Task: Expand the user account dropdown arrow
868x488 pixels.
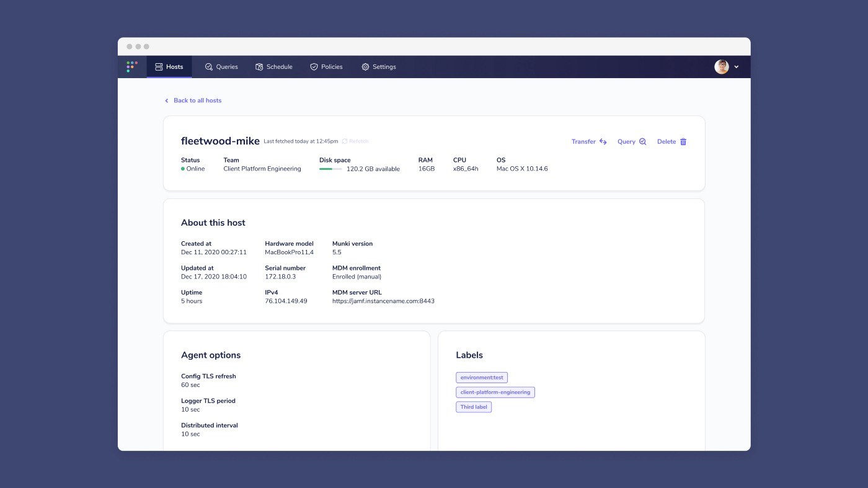Action: click(x=737, y=67)
